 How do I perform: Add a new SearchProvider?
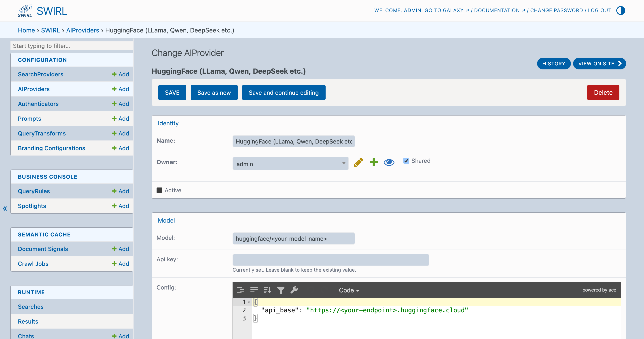tap(121, 74)
